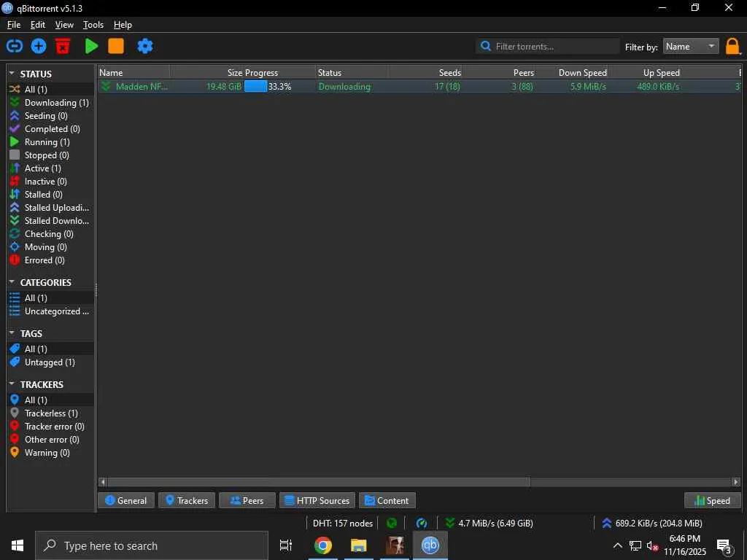Select the Active (1) status filter
Viewport: 747px width, 560px height.
(50, 168)
